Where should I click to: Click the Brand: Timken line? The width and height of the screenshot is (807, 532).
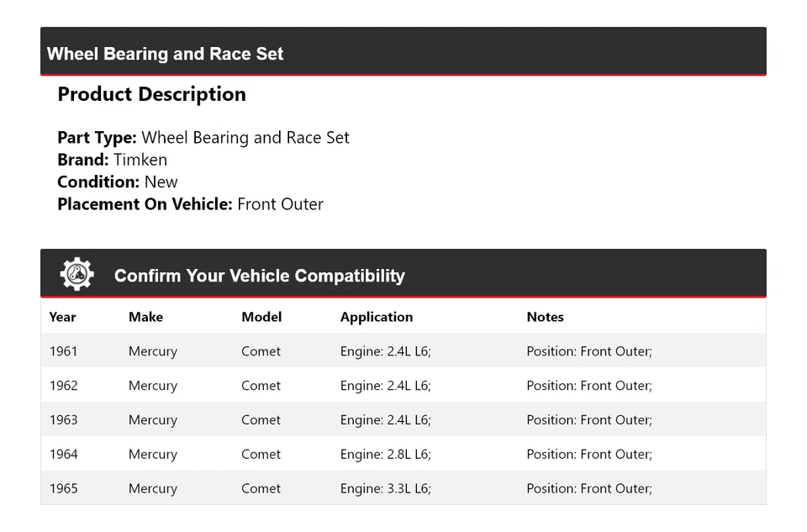coord(112,160)
